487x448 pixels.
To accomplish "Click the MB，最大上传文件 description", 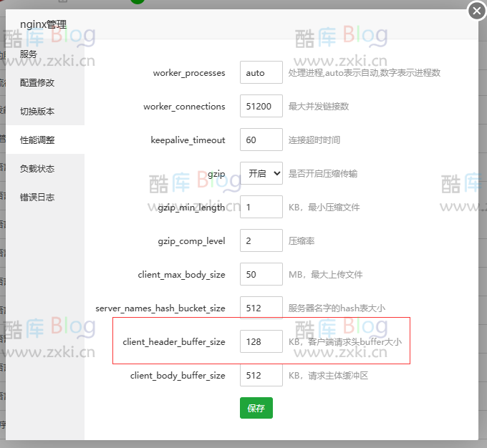I will (325, 274).
